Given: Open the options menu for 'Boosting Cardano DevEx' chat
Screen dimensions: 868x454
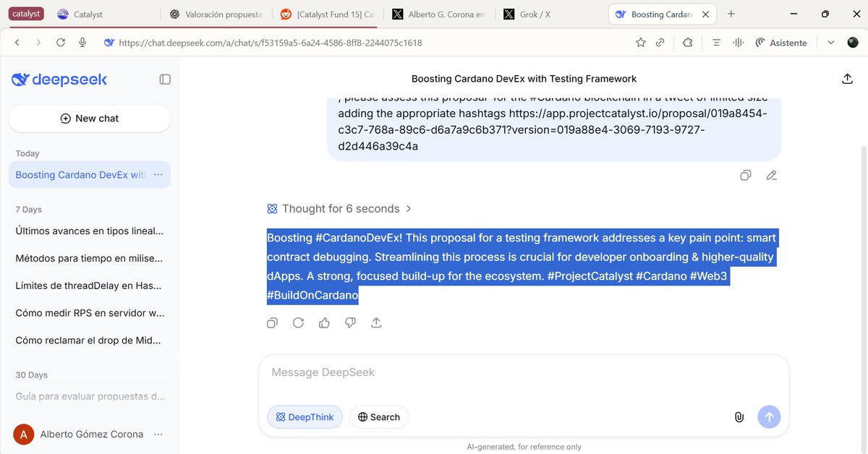Looking at the screenshot, I should (158, 174).
